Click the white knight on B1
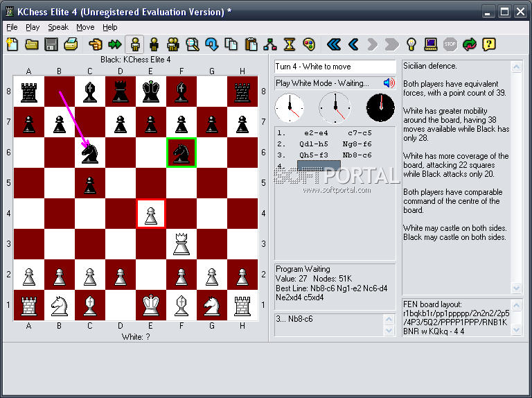This screenshot has height=398, width=532. (x=59, y=305)
